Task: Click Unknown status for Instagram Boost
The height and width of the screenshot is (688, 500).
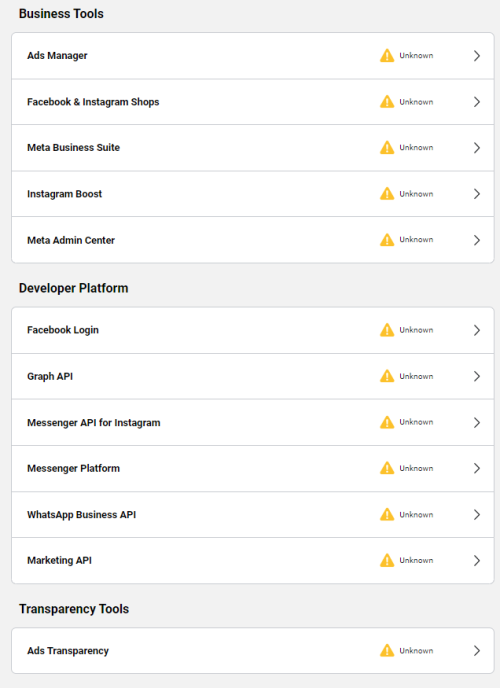Action: coord(416,194)
